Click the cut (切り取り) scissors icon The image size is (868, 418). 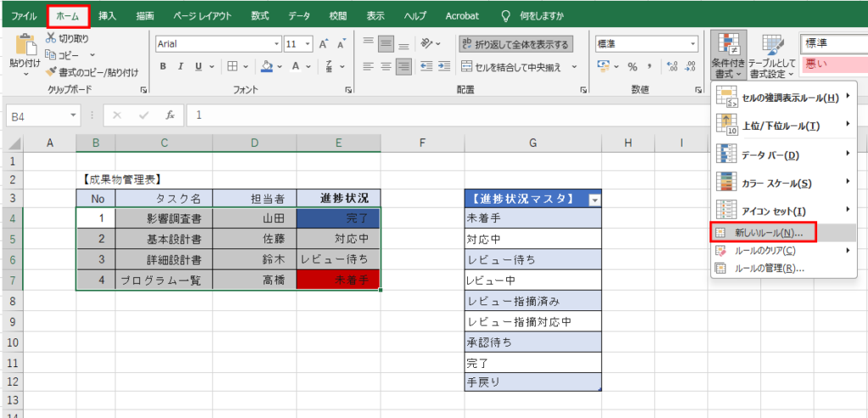pyautogui.click(x=51, y=38)
